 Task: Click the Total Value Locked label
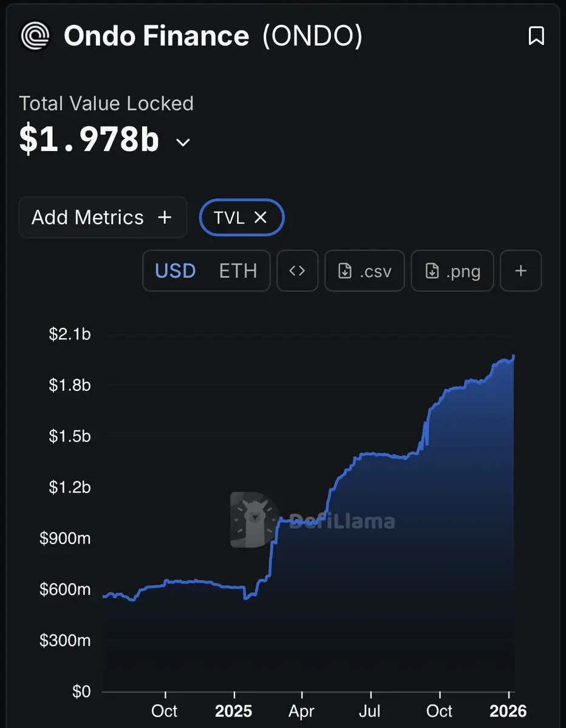[x=106, y=103]
